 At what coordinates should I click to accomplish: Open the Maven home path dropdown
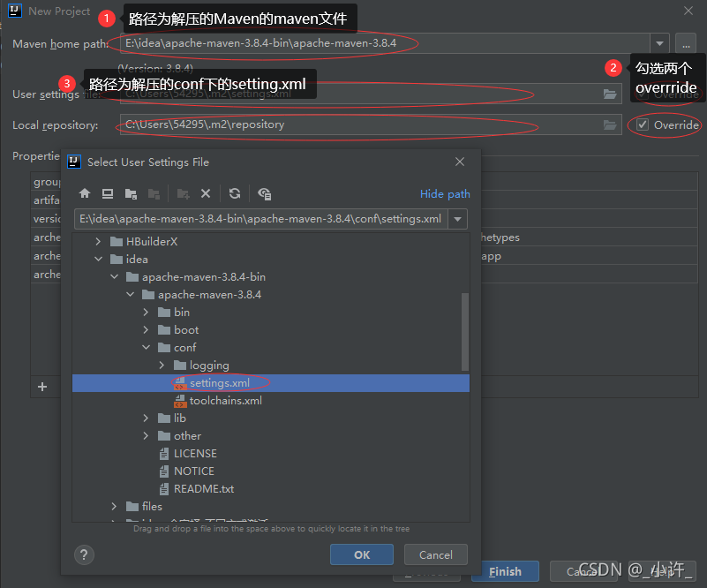(x=659, y=44)
